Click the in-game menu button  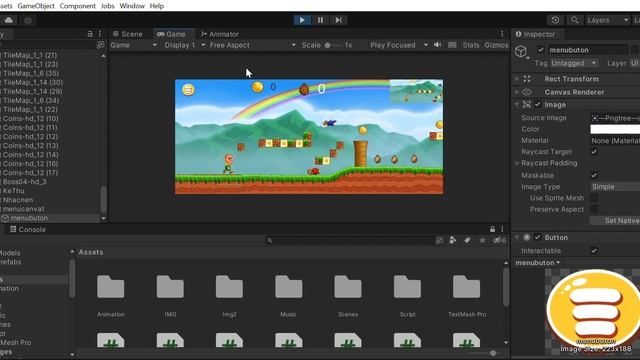pyautogui.click(x=188, y=90)
